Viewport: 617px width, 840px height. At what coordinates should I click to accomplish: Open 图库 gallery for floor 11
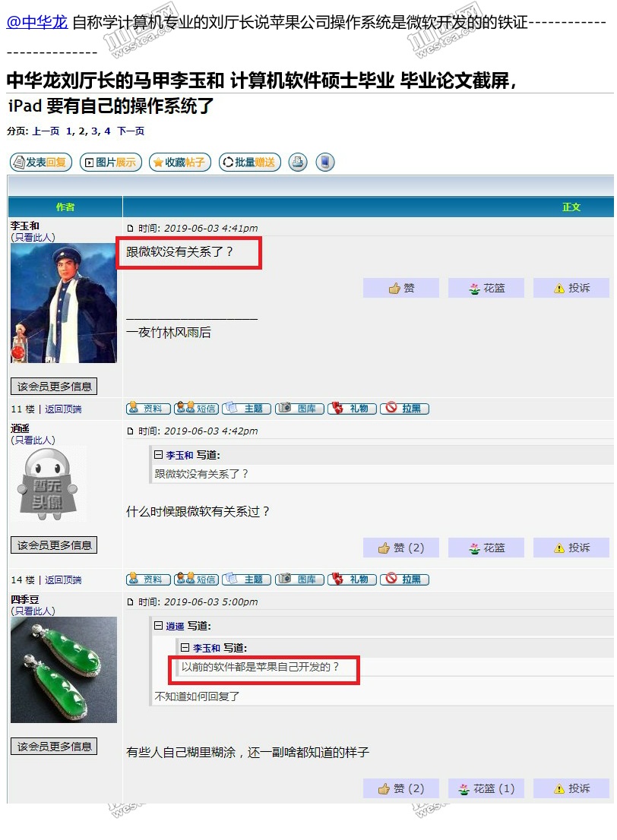click(299, 408)
